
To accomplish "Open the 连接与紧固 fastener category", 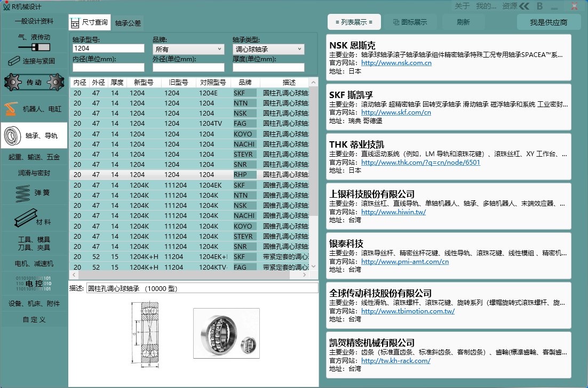I will point(34,61).
